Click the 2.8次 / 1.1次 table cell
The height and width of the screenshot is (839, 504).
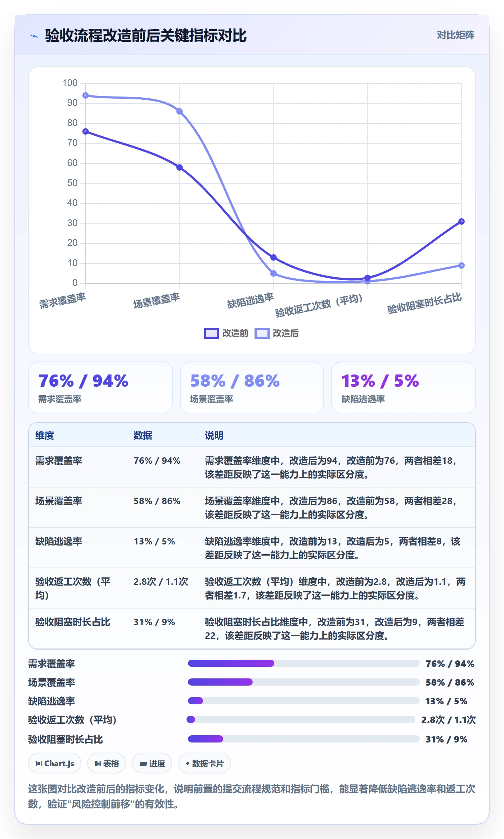(161, 582)
